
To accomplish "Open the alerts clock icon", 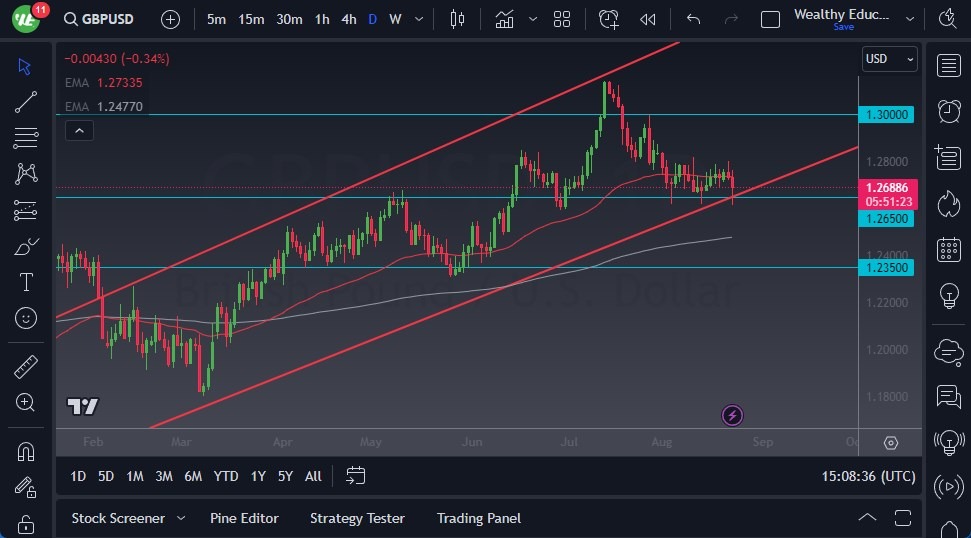I will point(948,111).
